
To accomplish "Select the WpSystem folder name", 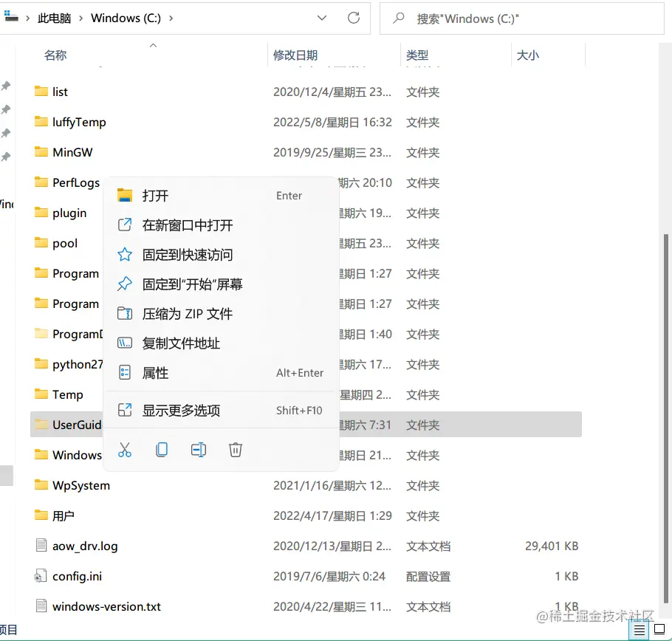I will 81,485.
